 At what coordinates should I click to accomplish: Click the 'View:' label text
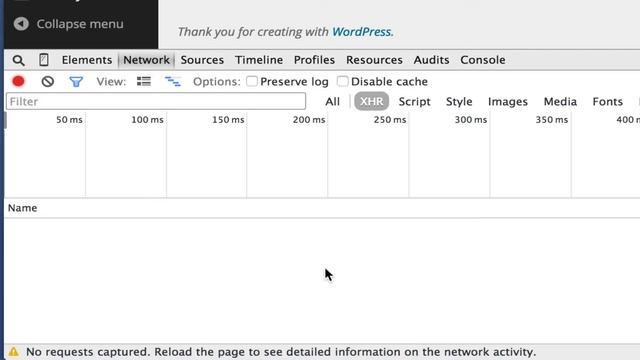coord(111,82)
